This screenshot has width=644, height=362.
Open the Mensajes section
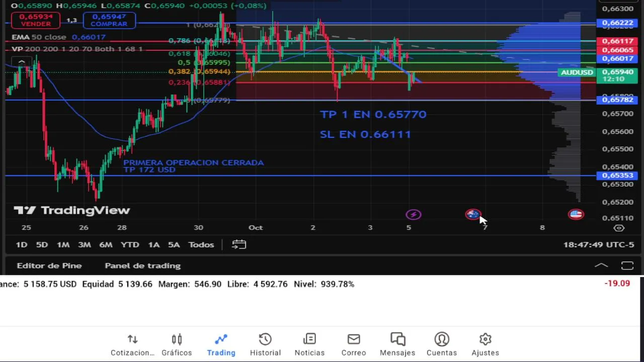[x=397, y=345]
